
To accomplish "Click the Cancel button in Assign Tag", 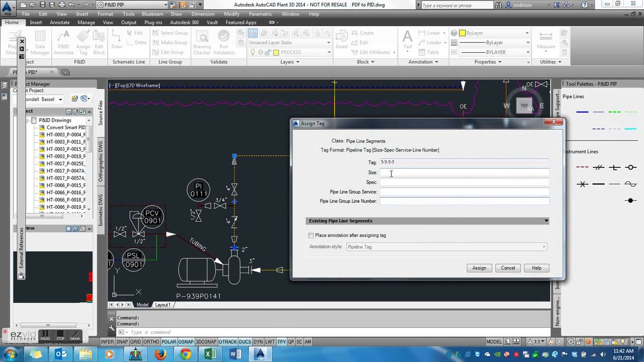I will pyautogui.click(x=508, y=268).
